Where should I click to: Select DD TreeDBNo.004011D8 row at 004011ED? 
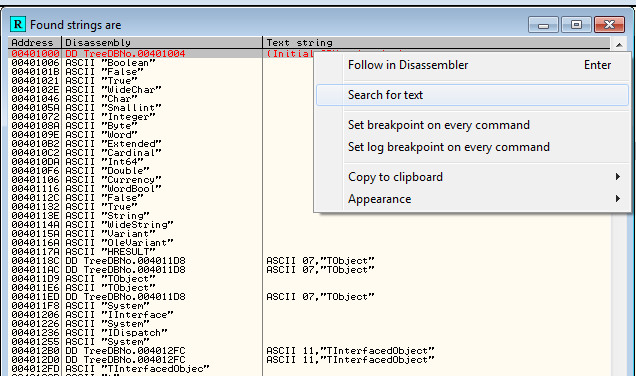(x=309, y=297)
